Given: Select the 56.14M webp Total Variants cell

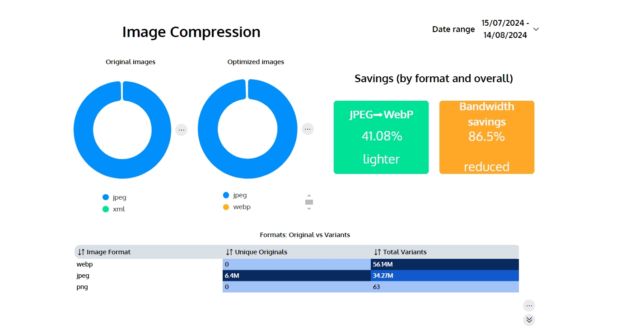Looking at the screenshot, I should tap(444, 264).
